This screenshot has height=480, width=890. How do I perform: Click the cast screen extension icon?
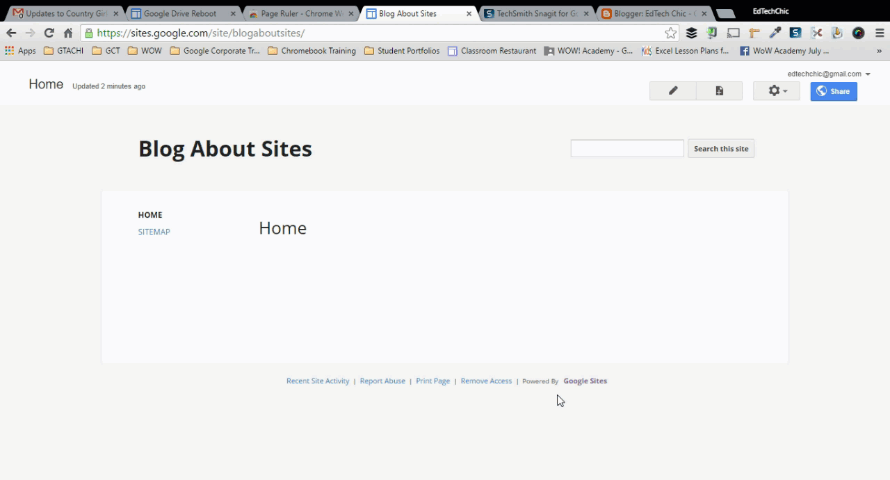[733, 33]
